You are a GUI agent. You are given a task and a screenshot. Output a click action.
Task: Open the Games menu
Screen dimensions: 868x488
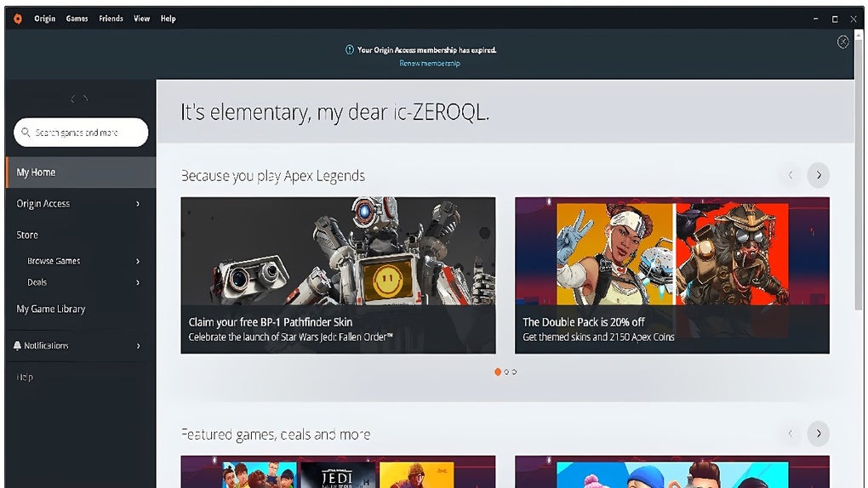click(77, 19)
